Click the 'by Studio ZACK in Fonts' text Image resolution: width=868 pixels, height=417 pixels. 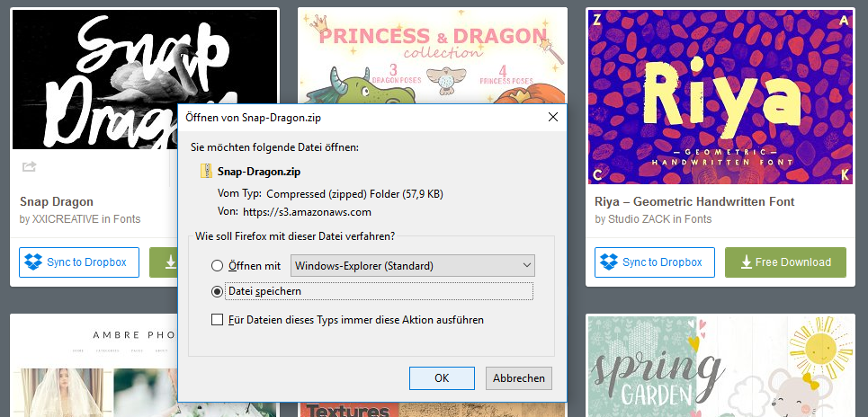coord(653,219)
